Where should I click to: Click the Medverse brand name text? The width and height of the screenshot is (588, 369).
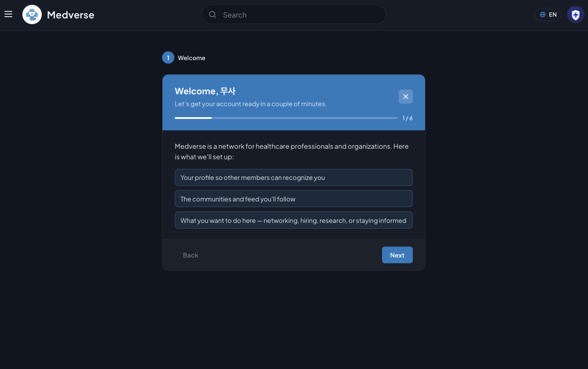[71, 14]
